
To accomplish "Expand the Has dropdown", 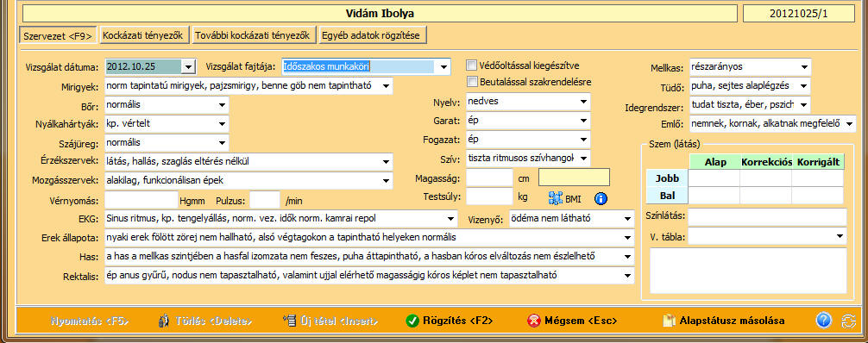I will [x=626, y=256].
